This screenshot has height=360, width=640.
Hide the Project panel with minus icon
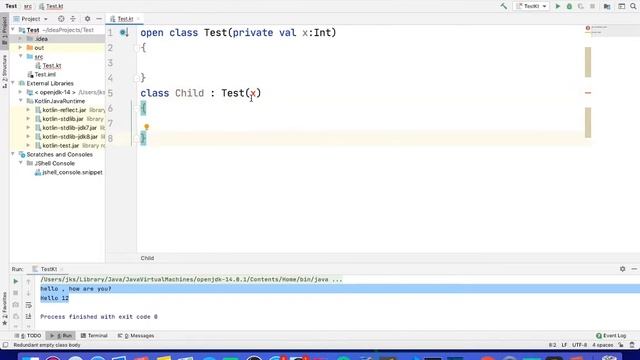[99, 19]
